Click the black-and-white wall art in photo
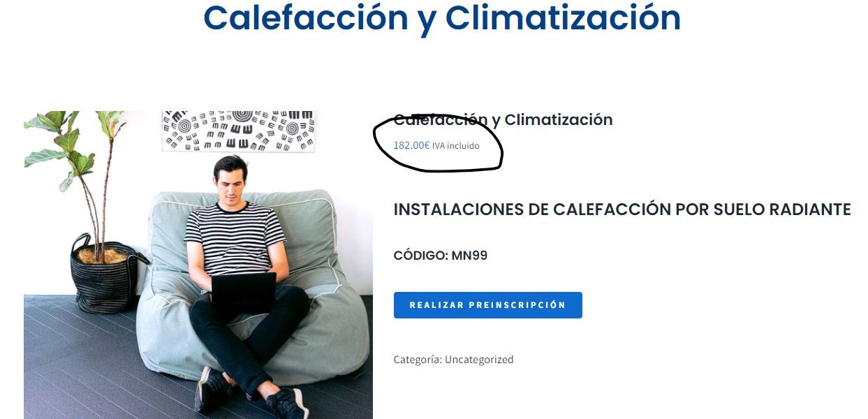This screenshot has height=419, width=868. (239, 130)
